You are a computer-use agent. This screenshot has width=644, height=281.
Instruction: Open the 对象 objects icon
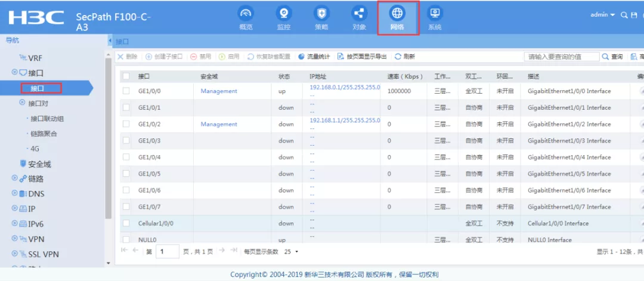360,14
